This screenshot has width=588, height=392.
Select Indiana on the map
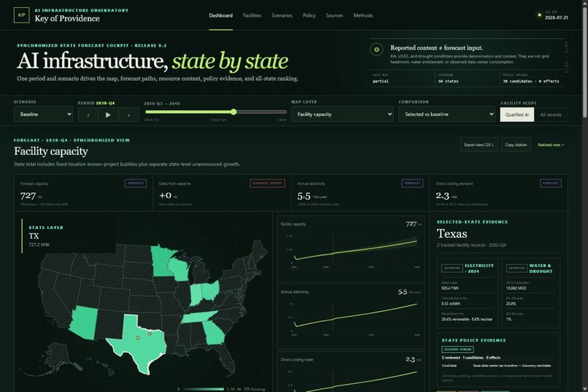pos(196,294)
